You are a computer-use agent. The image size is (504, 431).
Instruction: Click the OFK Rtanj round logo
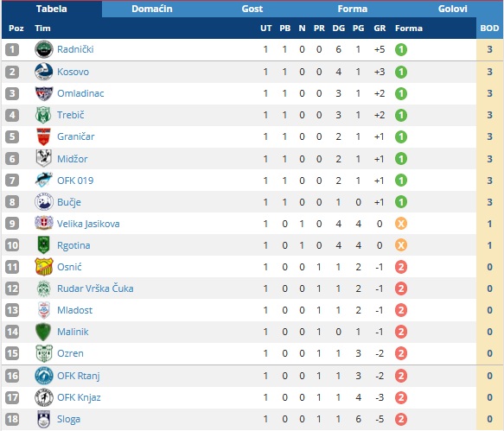(44, 376)
